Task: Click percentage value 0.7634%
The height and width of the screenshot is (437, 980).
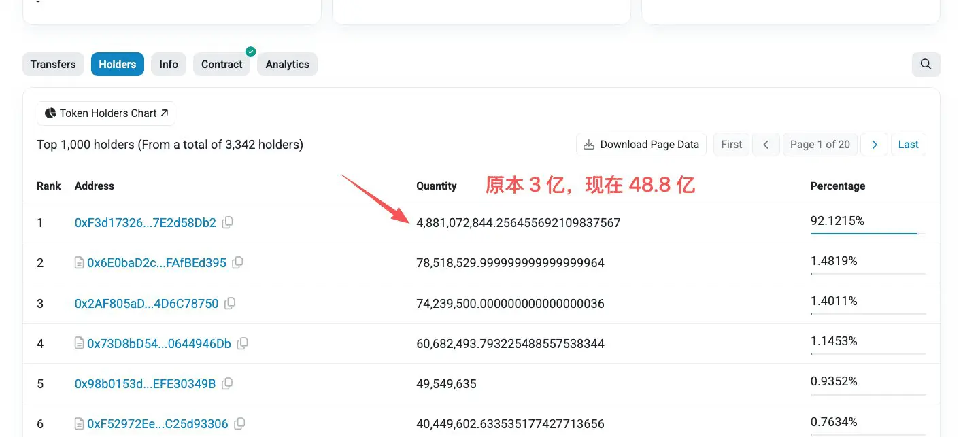Action: [834, 421]
